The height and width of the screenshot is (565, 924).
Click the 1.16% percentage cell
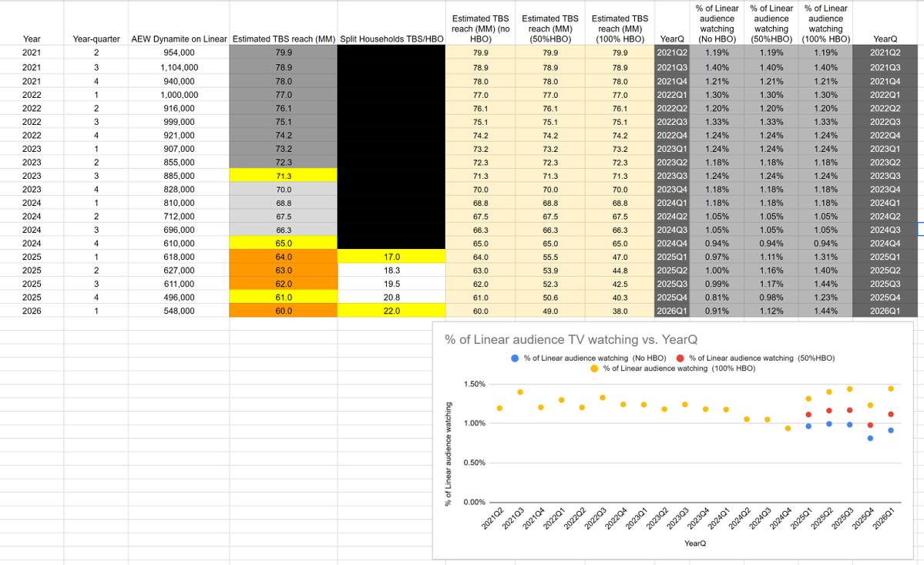[771, 270]
